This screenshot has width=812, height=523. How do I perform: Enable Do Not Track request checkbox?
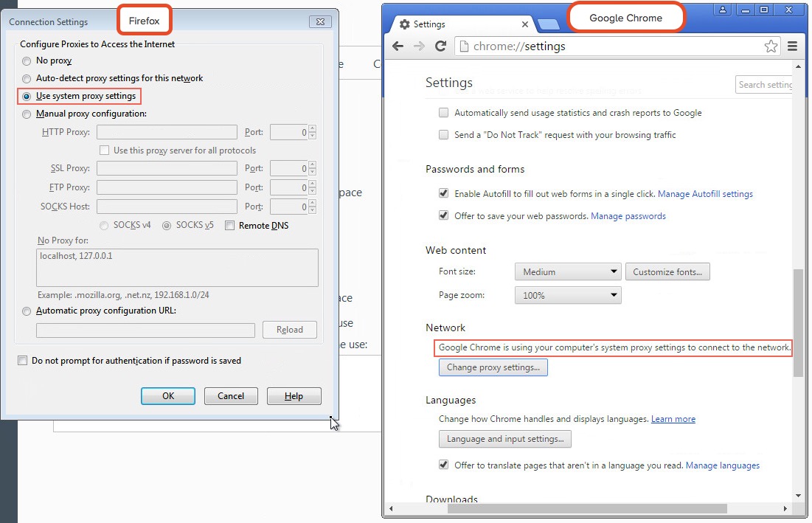tap(444, 135)
